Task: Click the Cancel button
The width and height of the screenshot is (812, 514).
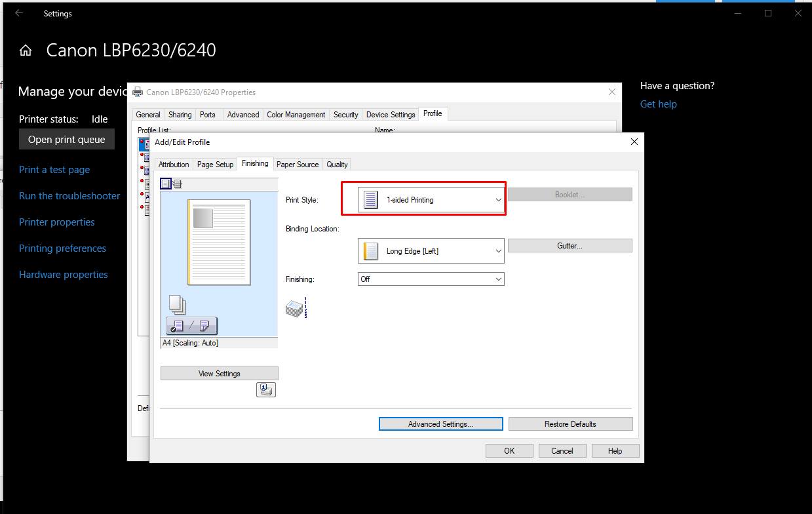Action: pyautogui.click(x=562, y=451)
